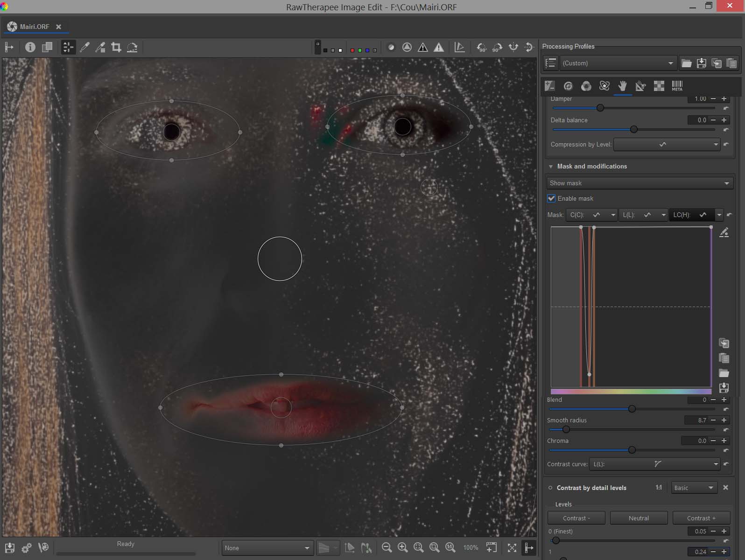The image size is (745, 560).
Task: Click the Contrast + button
Action: [x=701, y=518]
